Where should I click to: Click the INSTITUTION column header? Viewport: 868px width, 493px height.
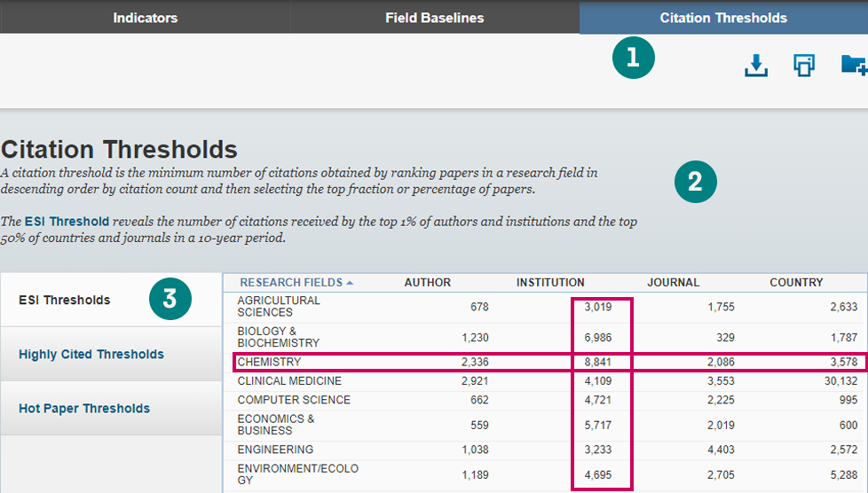[x=550, y=282]
